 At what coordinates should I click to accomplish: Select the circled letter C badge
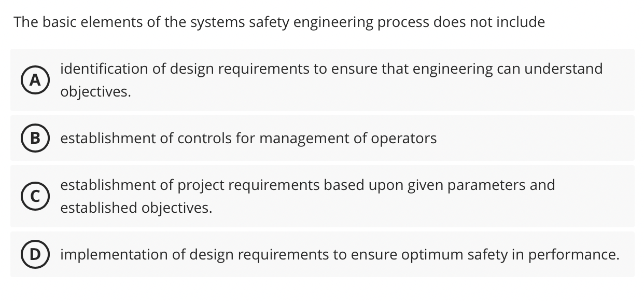35,196
